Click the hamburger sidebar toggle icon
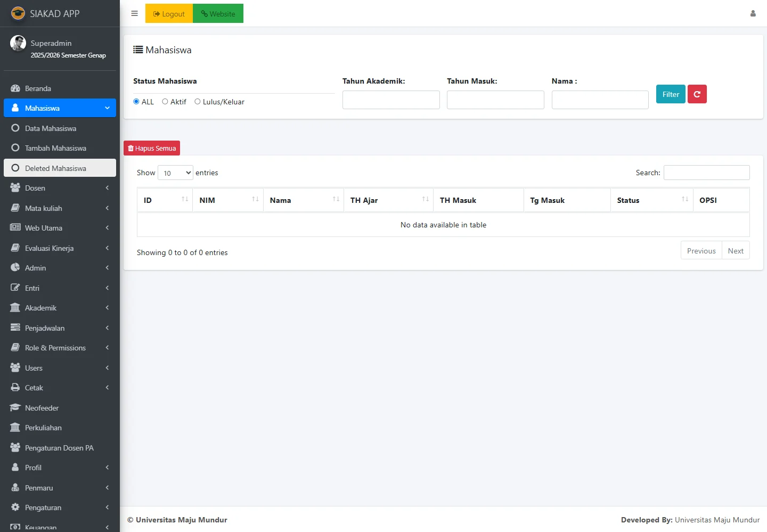Viewport: 767px width, 532px height. 134,13
